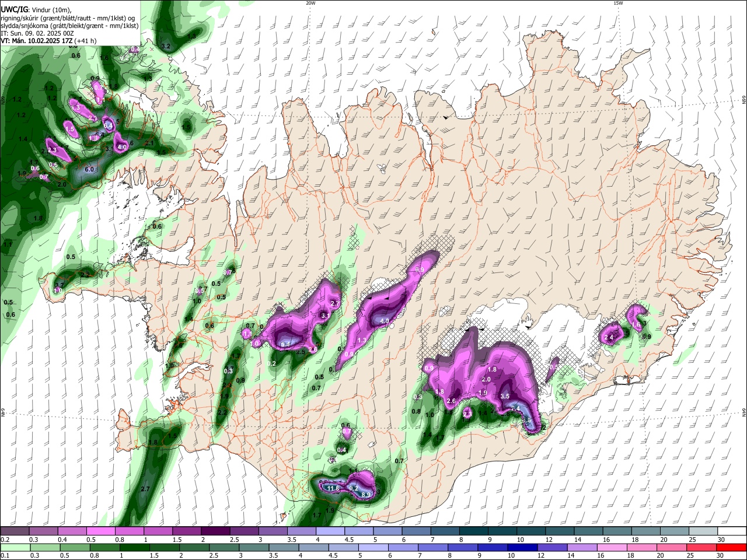Click the 'IT: Sun. 09. 02. 2025 00Z' line
Viewport: 747px width, 560px height.
[x=37, y=33]
